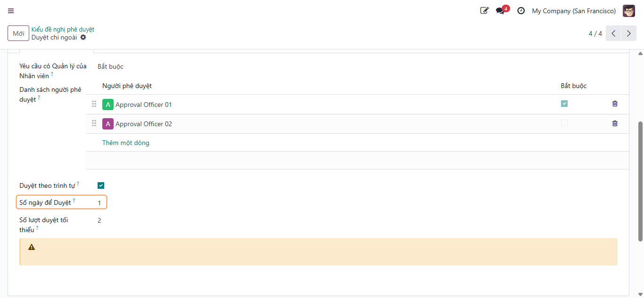This screenshot has height=298, width=644.
Task: Click the edit note icon in header
Action: click(484, 10)
